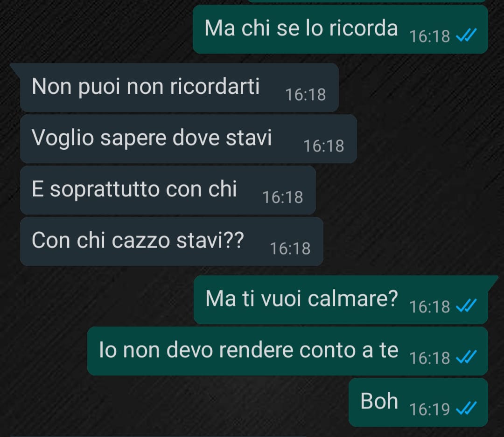Tap read-receipt ticks on 'Ma chi se lo ricorda'
This screenshot has height=437, width=504.
(466, 35)
